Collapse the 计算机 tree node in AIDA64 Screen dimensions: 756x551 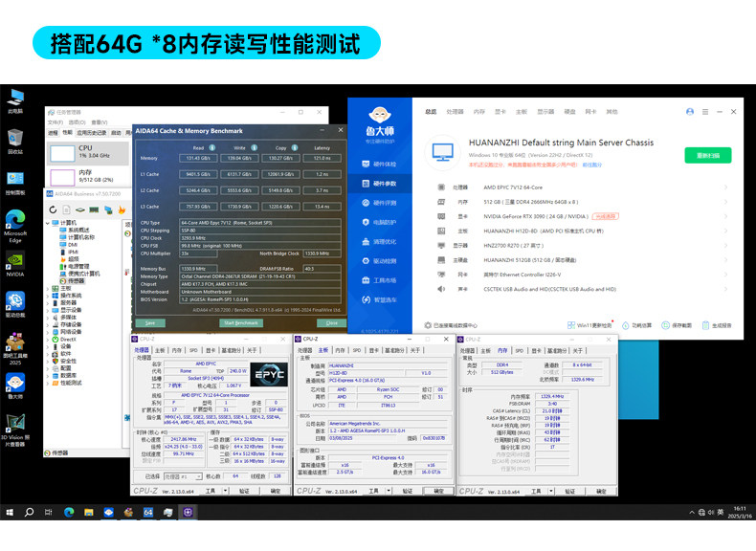(x=47, y=223)
